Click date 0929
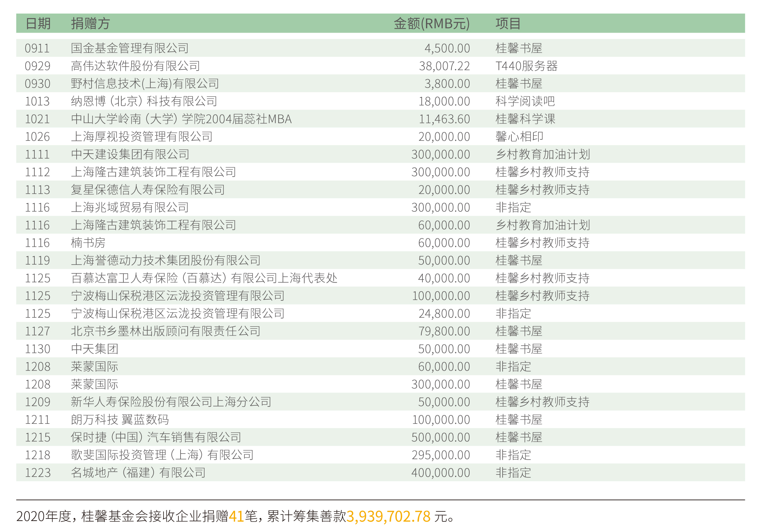 click(37, 66)
